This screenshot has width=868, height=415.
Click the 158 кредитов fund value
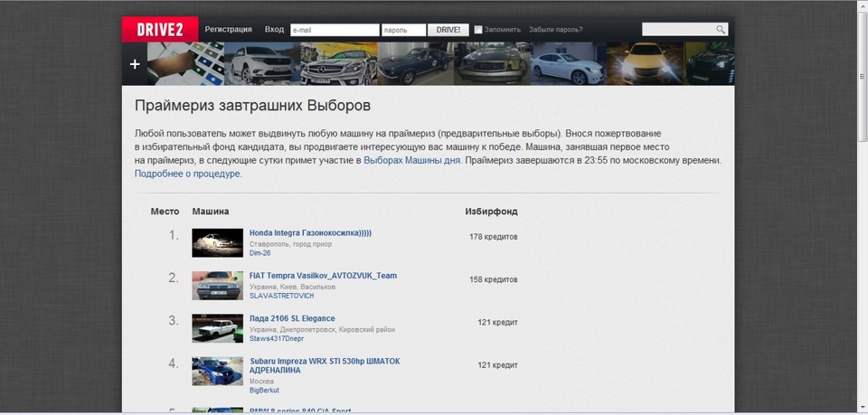[x=494, y=279]
